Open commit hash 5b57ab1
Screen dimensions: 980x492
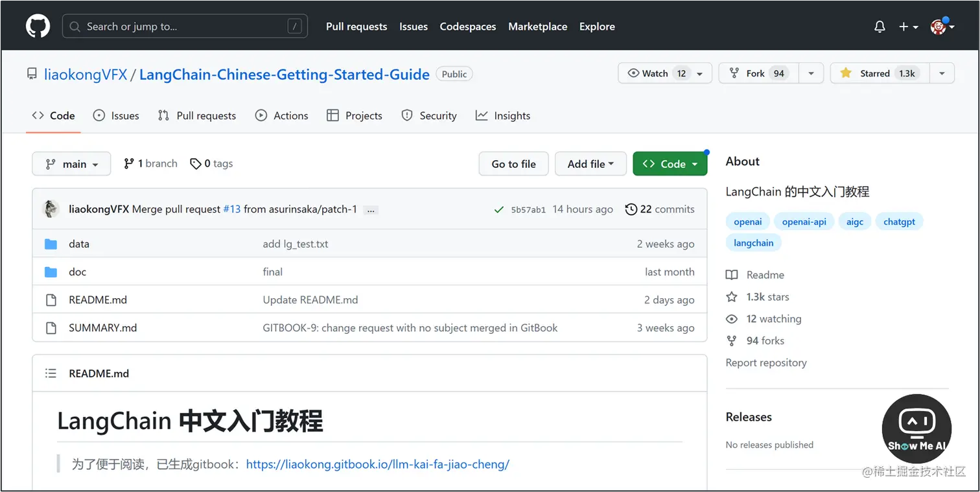point(528,209)
